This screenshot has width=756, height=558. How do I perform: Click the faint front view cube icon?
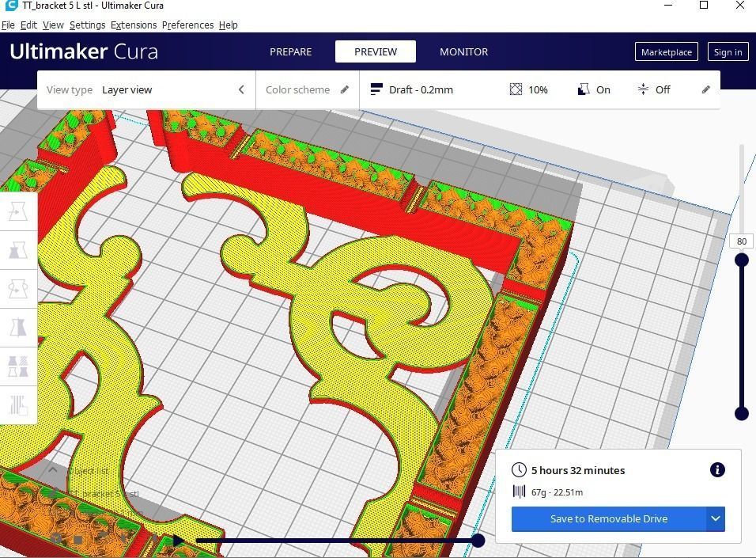tap(78, 539)
